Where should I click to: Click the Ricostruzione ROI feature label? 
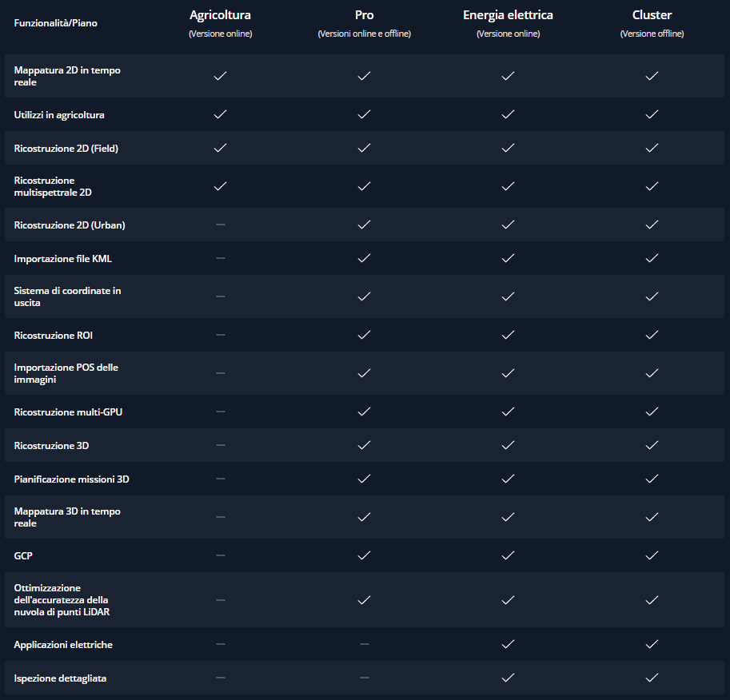pos(53,335)
